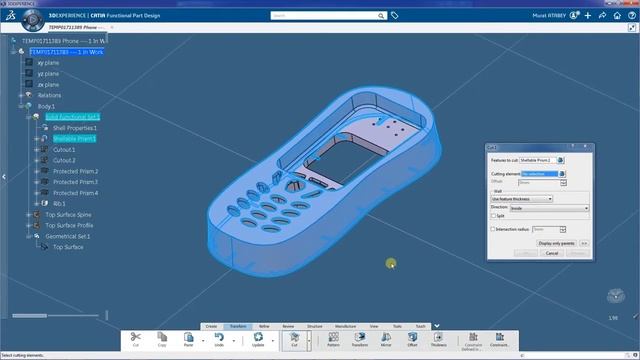Screen dimensions: 640x360
Task: Select the Cut feature tool icon
Action: 294,337
